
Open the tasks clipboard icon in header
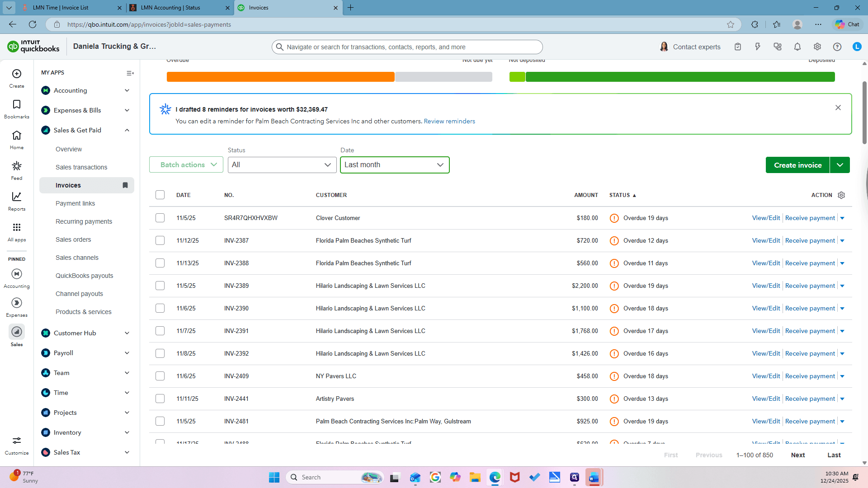pyautogui.click(x=738, y=47)
